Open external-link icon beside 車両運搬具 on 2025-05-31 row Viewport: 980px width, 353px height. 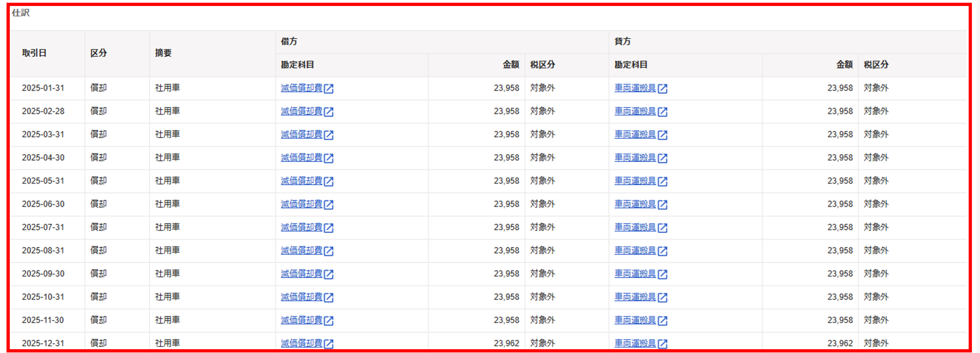coord(663,181)
